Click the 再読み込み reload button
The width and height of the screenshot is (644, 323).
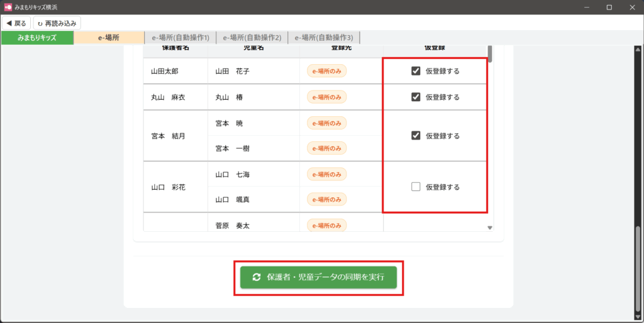pos(57,23)
